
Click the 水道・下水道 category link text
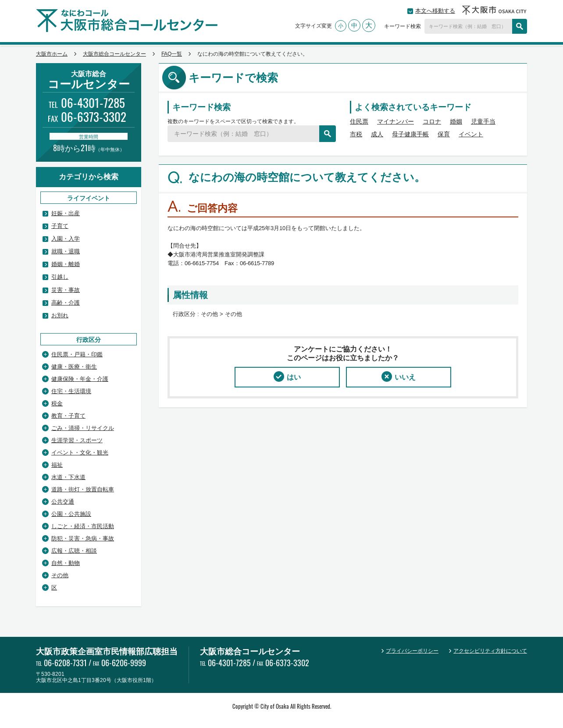pyautogui.click(x=68, y=477)
